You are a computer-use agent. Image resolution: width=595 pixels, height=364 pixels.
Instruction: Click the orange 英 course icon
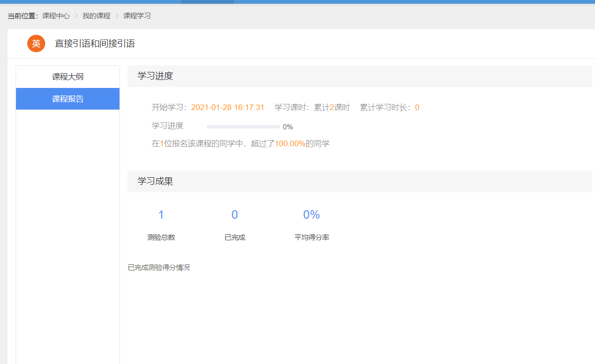pyautogui.click(x=36, y=44)
